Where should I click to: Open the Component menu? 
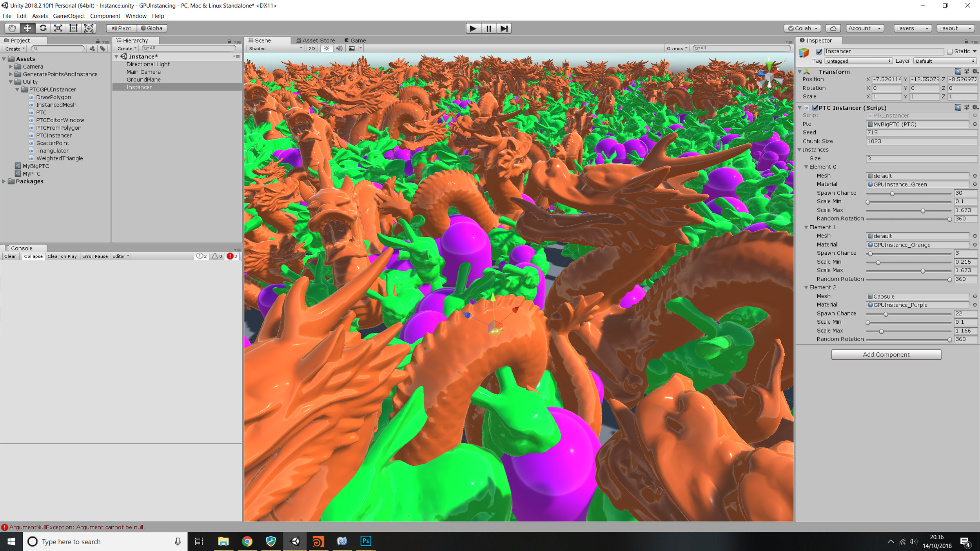pos(105,16)
